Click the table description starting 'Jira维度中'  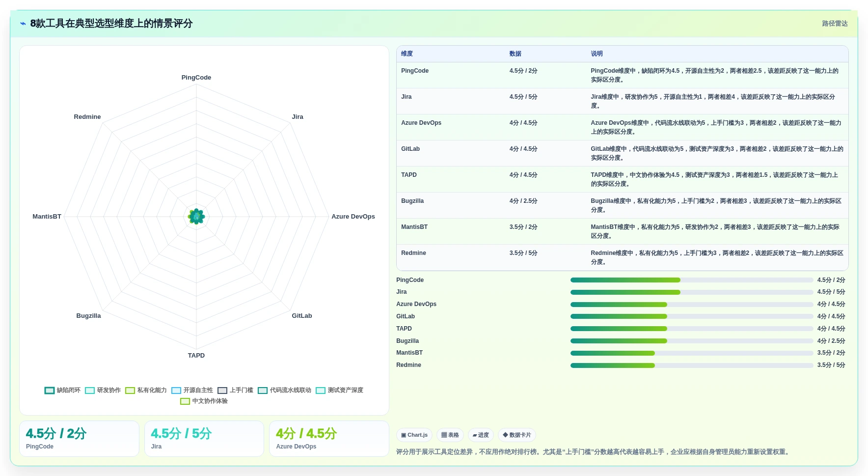717,101
